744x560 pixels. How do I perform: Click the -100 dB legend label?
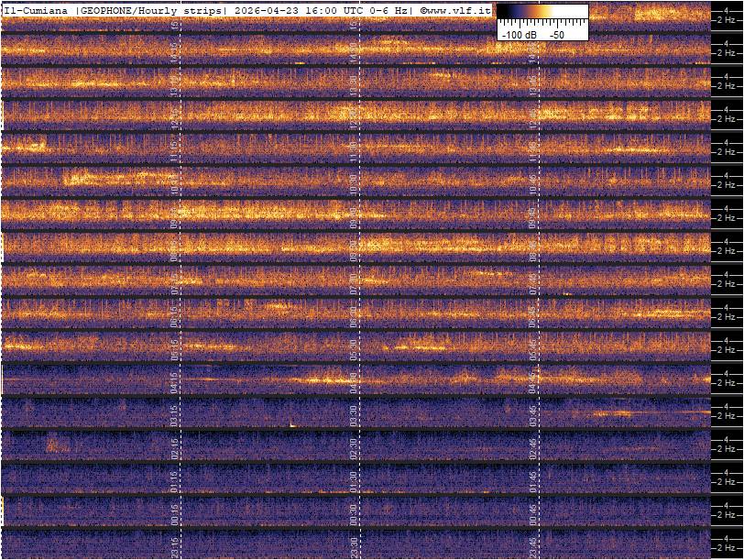tap(519, 33)
